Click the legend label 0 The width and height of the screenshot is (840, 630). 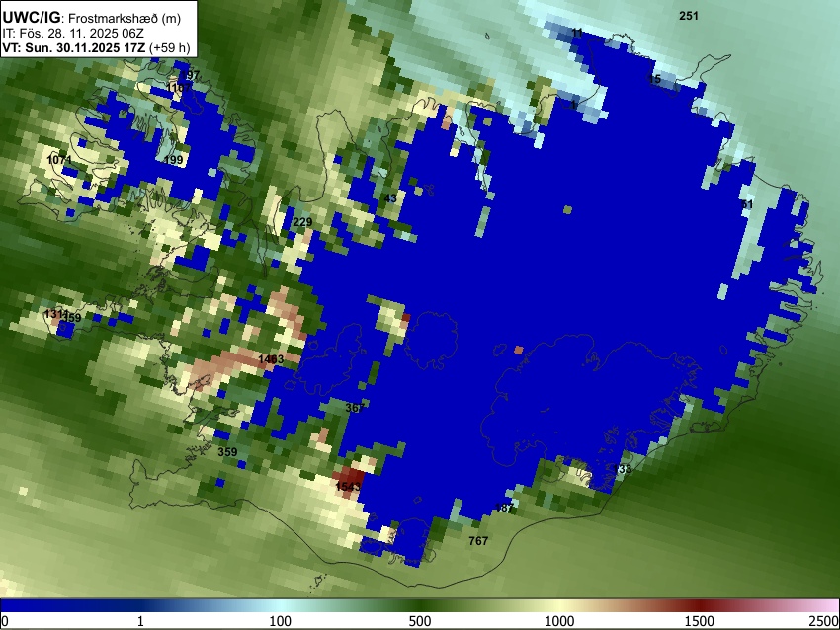[5, 621]
